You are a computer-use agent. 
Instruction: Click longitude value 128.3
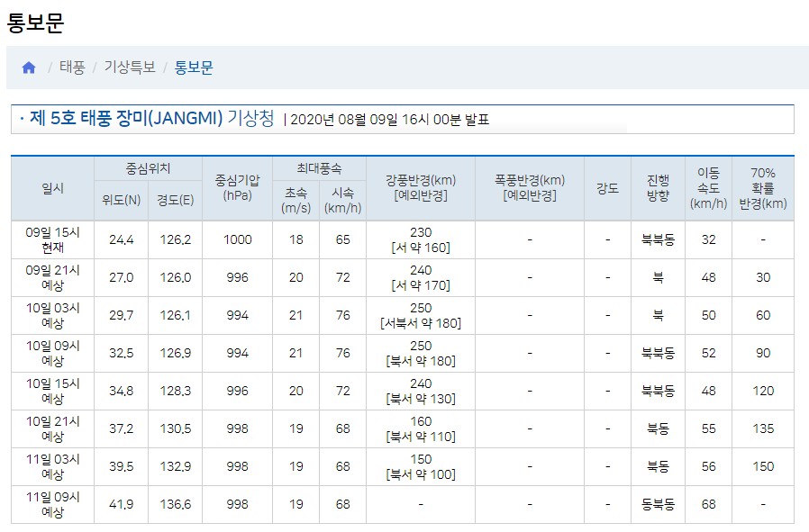tap(176, 391)
